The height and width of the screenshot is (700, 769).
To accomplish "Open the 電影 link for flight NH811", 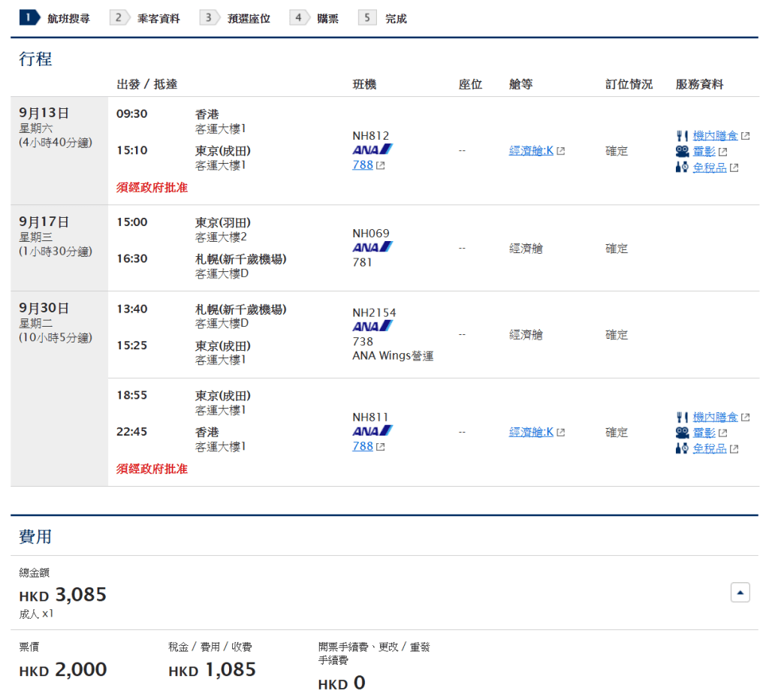I will coord(704,433).
